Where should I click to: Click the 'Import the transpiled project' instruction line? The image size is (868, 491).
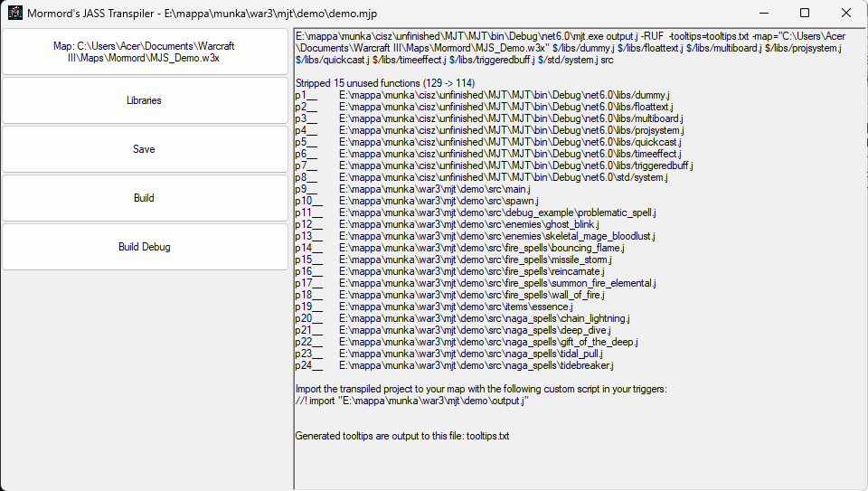click(481, 389)
